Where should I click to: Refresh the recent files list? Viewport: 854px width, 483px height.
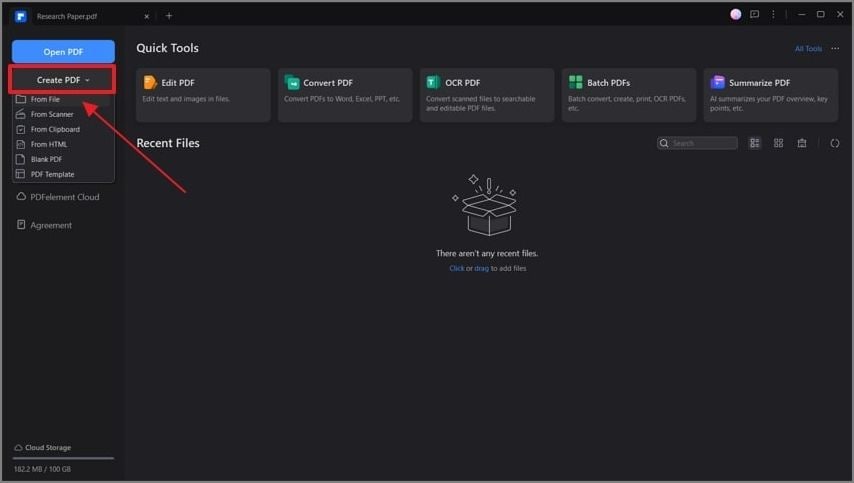pyautogui.click(x=834, y=143)
